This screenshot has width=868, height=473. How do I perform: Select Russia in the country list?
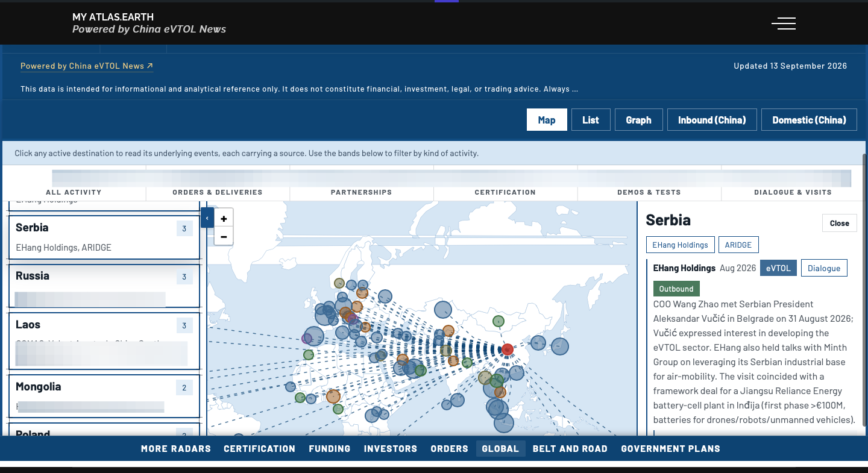pyautogui.click(x=104, y=286)
